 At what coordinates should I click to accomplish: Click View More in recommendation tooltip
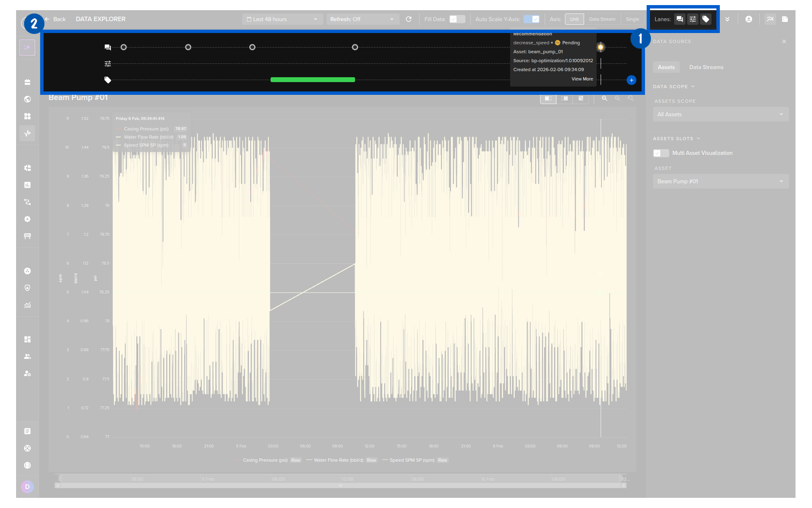point(582,79)
